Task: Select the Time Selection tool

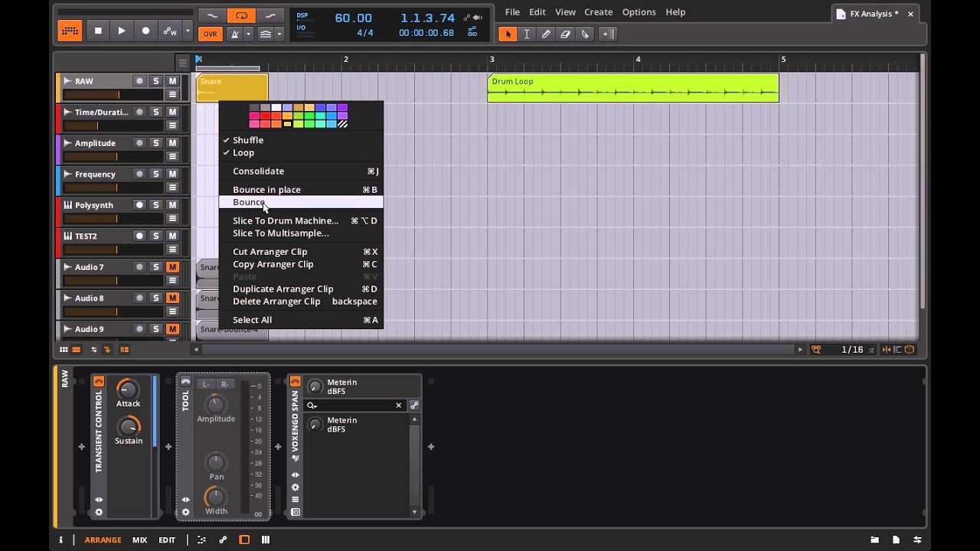Action: coord(526,34)
